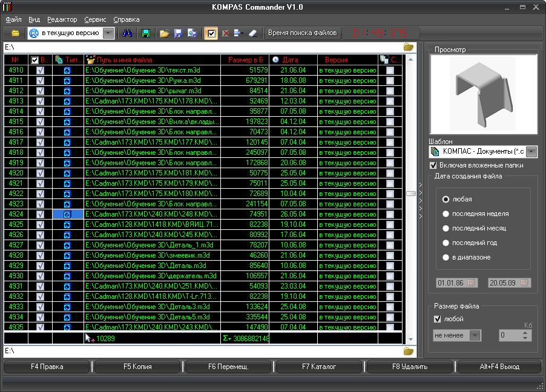Uncheck the selection checkbox in row 4912
The height and width of the screenshot is (392, 546).
[41, 91]
